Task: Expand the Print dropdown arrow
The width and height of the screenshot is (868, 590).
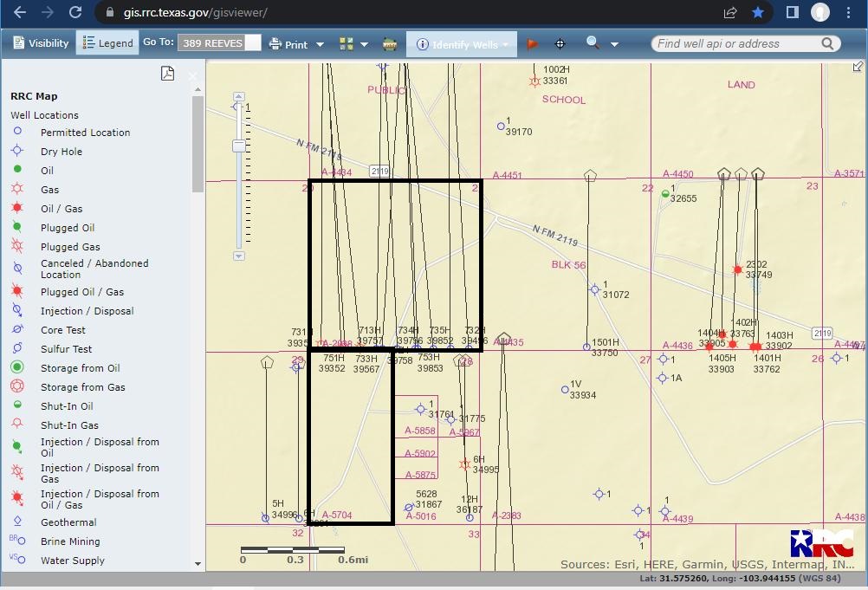Action: click(x=320, y=45)
